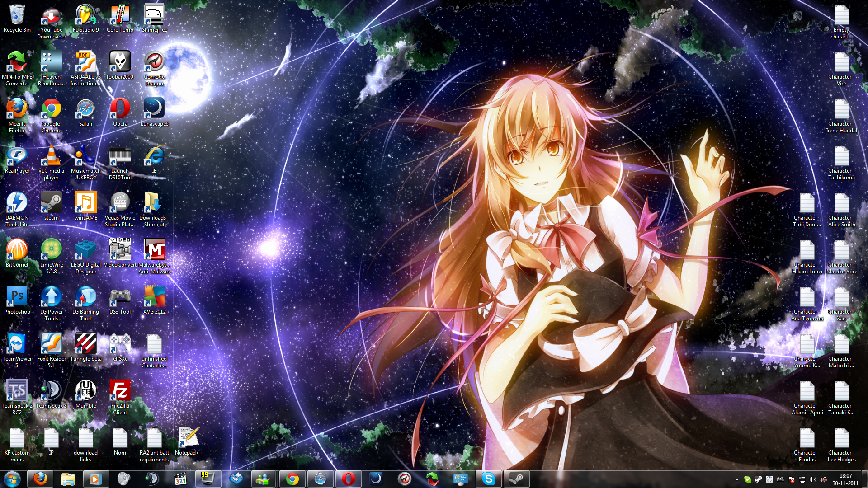This screenshot has height=488, width=868.
Task: Select Mozilla Firefox desktop shortcut
Action: [17, 115]
